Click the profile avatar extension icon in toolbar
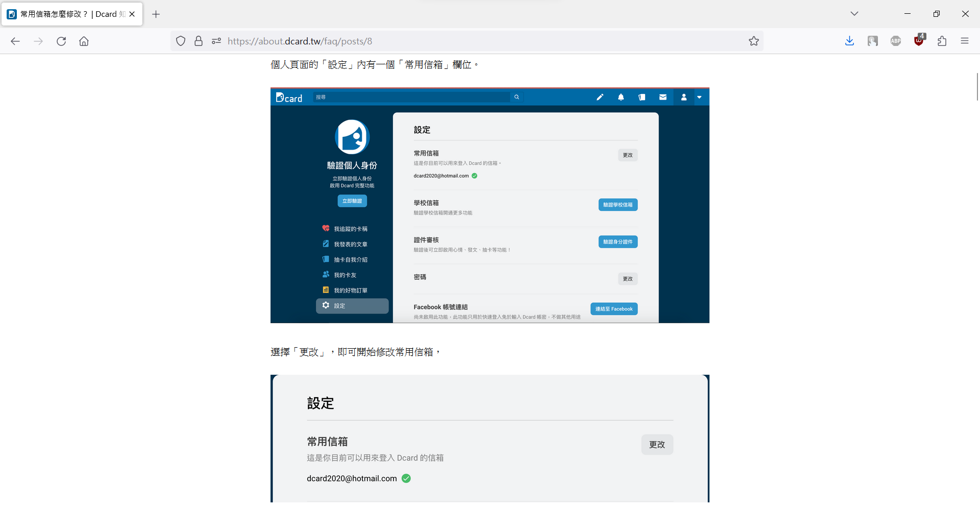Viewport: 980px width, 508px height. pos(873,41)
